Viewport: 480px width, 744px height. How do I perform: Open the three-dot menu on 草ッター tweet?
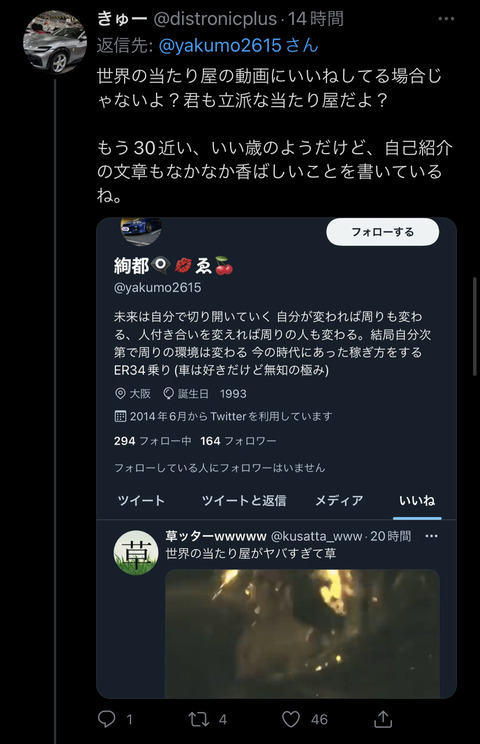coord(431,536)
